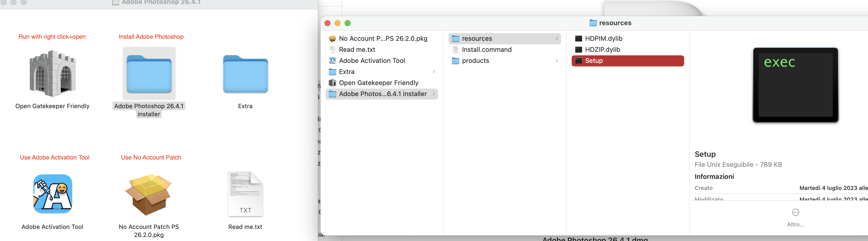Select the 'products' folder name

475,61
